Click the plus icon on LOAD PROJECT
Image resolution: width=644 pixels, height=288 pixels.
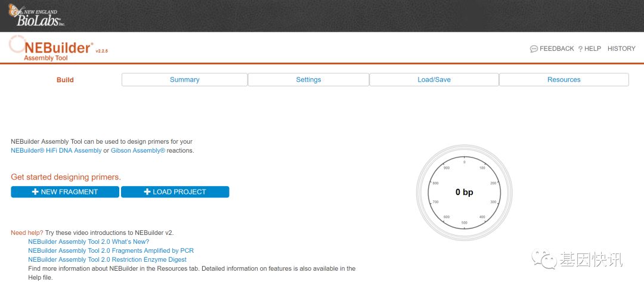[x=147, y=192]
